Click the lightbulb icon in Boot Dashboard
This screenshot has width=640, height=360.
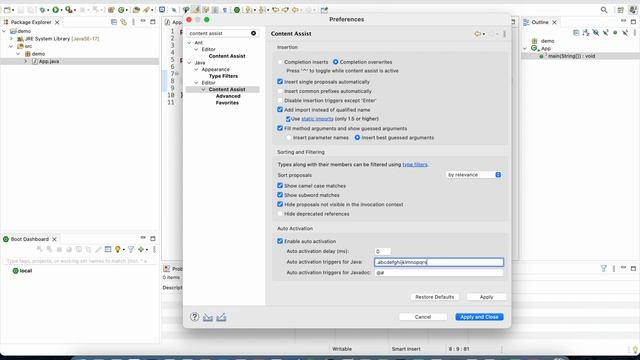(x=118, y=249)
